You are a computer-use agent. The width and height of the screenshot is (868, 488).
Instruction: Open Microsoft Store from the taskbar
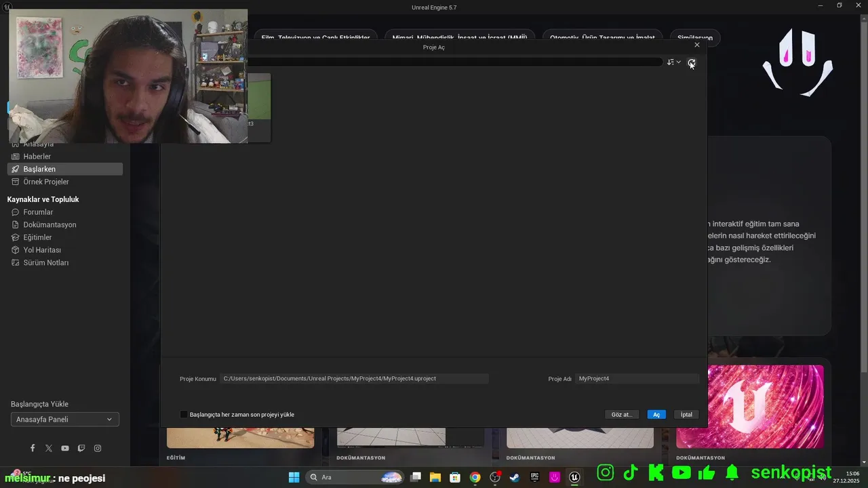(x=455, y=477)
